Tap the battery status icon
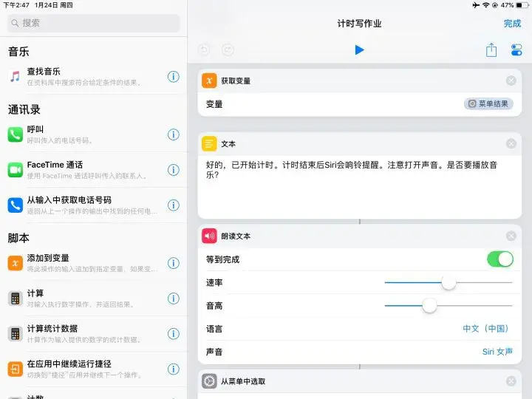The image size is (532, 399). click(522, 5)
